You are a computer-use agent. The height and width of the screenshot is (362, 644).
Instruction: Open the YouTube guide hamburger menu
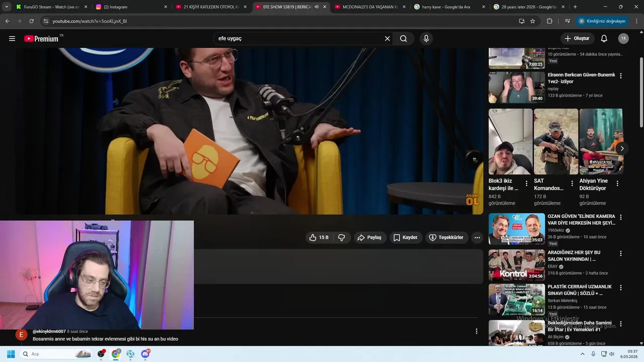pos(12,39)
